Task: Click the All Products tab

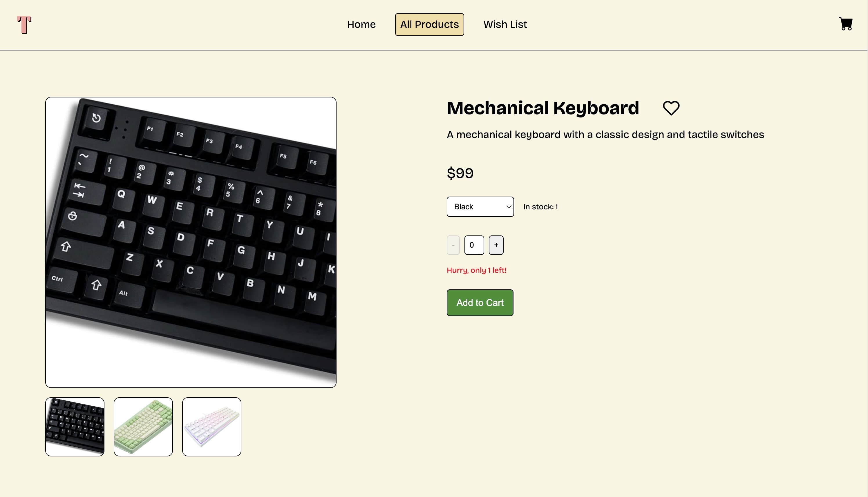Action: point(429,24)
